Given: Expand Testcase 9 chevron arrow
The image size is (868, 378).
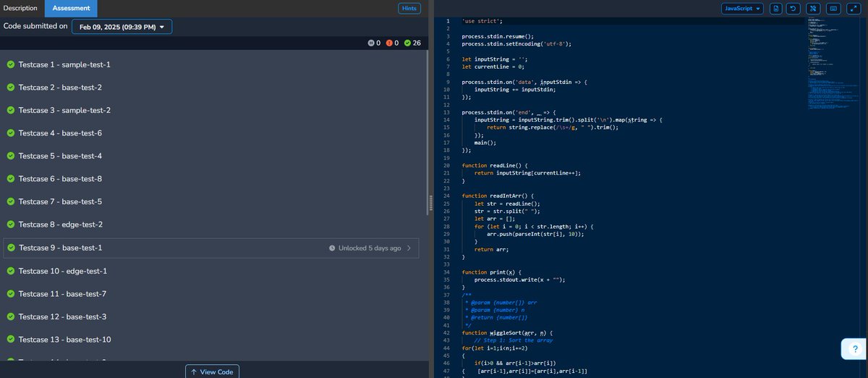Looking at the screenshot, I should pyautogui.click(x=409, y=248).
